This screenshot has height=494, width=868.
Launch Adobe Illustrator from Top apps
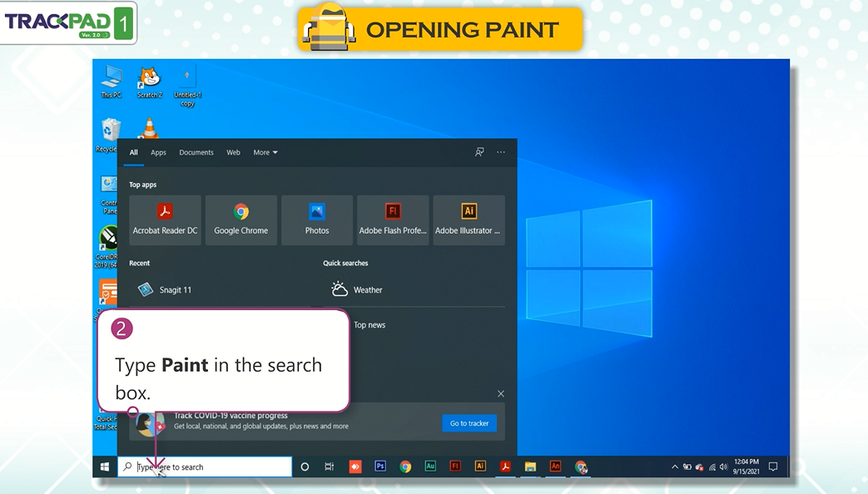click(469, 220)
